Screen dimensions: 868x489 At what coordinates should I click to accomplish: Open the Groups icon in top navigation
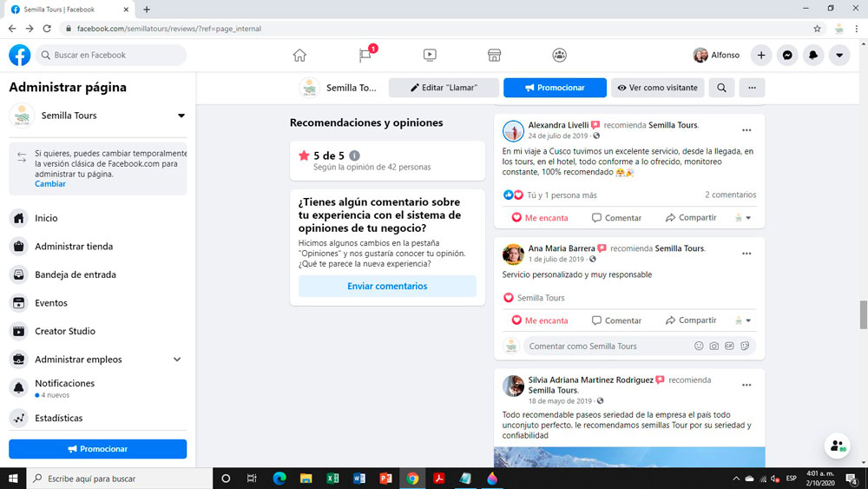click(x=560, y=55)
